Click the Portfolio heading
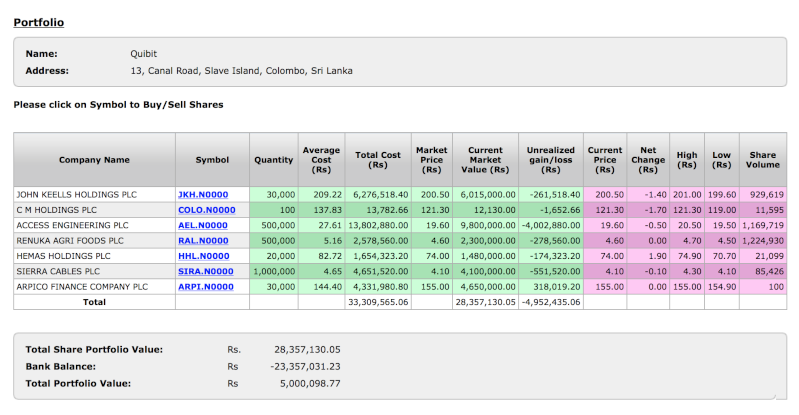Viewport: 799px width, 415px height. pyautogui.click(x=39, y=22)
